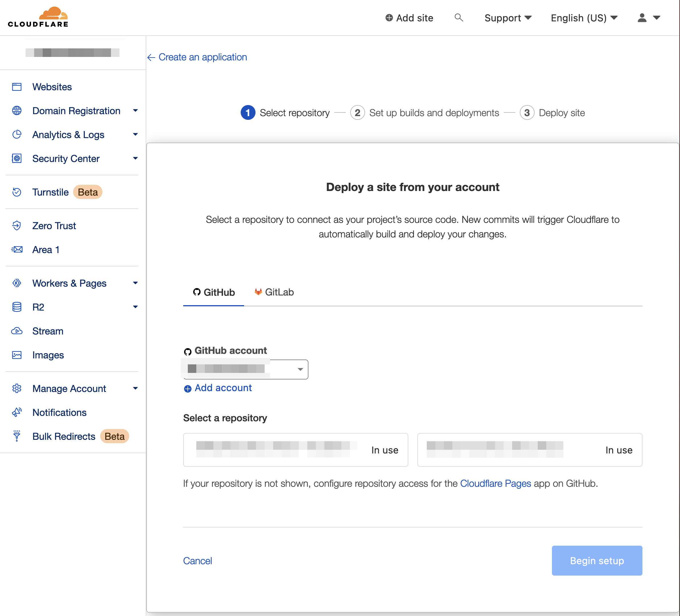
Task: Click step 2 circle in progress stepper
Action: [358, 113]
